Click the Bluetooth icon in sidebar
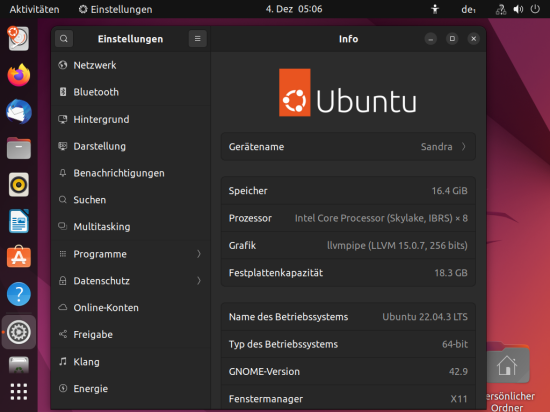The height and width of the screenshot is (412, 550). pyautogui.click(x=63, y=92)
